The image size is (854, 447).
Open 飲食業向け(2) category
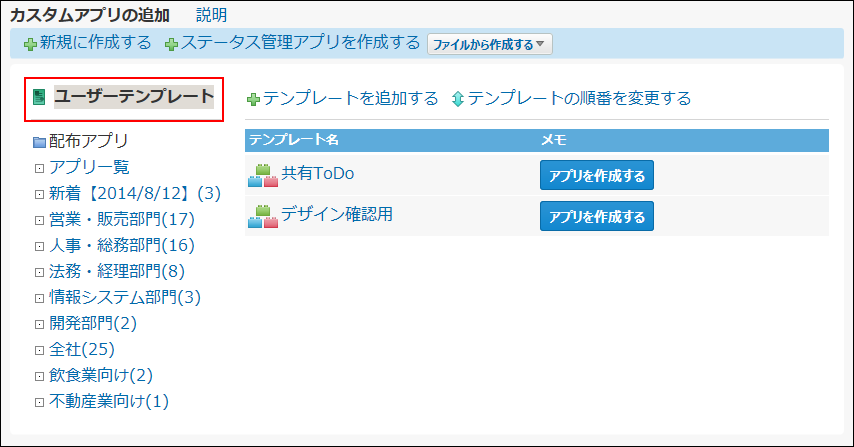click(x=101, y=375)
